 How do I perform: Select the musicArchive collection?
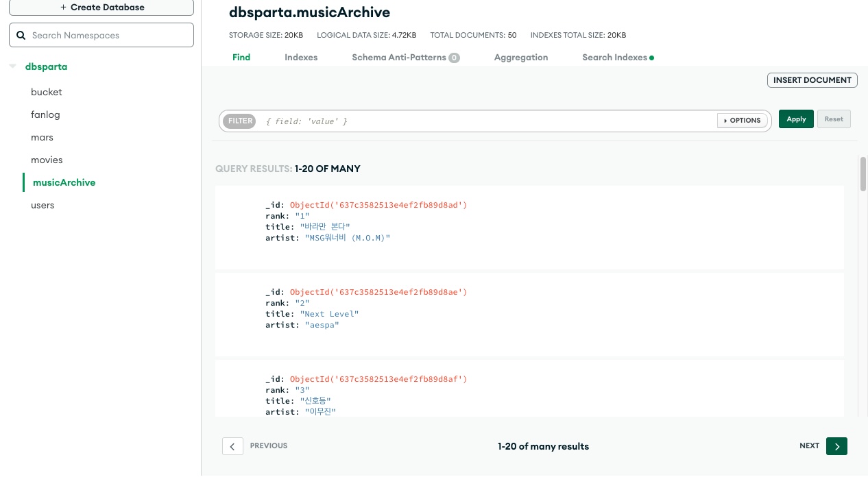pos(64,182)
